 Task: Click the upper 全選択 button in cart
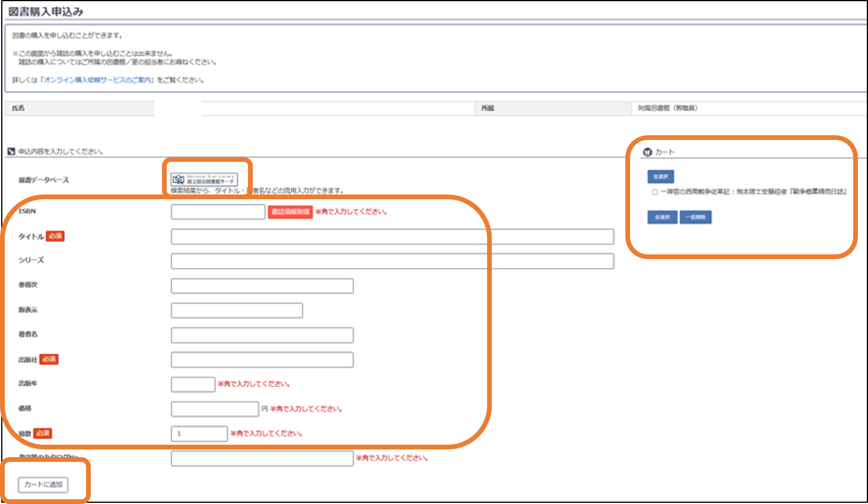[x=660, y=177]
